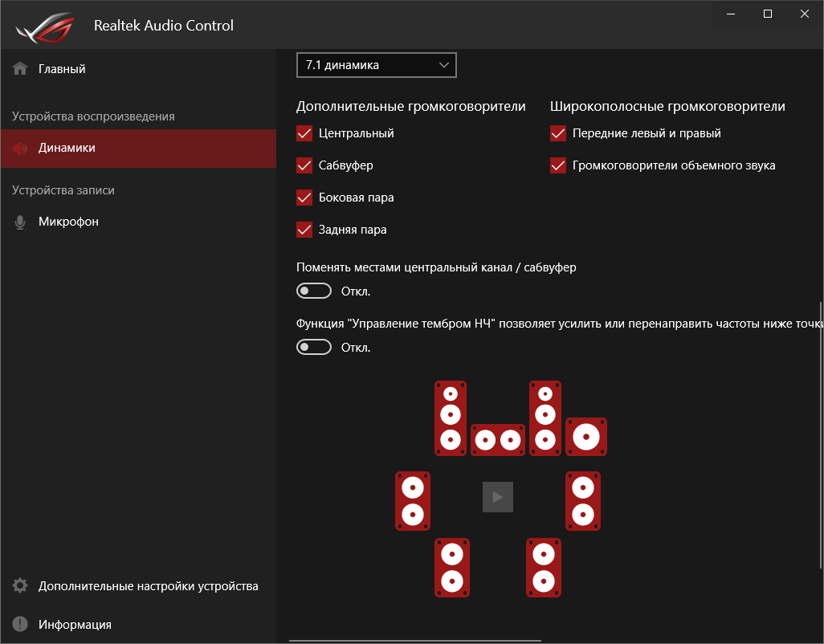Uncheck the Сабвуфер checkbox

[x=304, y=165]
